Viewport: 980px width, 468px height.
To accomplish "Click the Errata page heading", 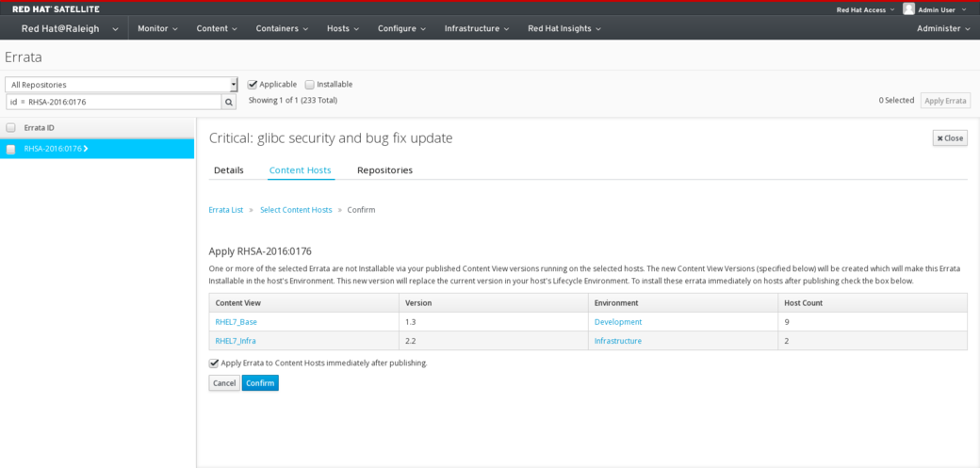I will pyautogui.click(x=24, y=57).
